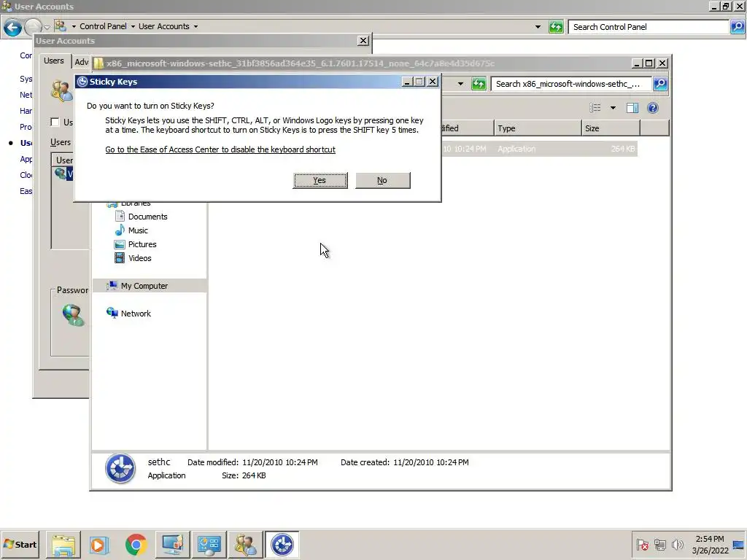Click the Pictures library icon
The image size is (747, 560).
point(120,244)
